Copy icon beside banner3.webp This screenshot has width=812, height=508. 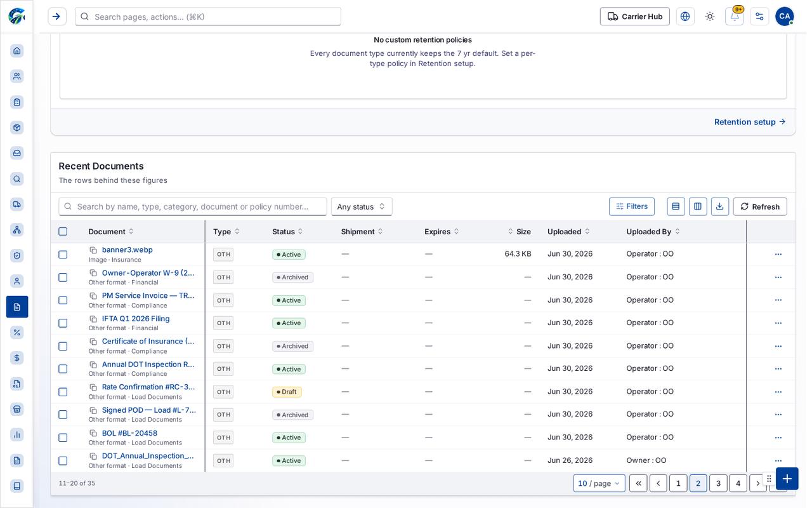93,250
